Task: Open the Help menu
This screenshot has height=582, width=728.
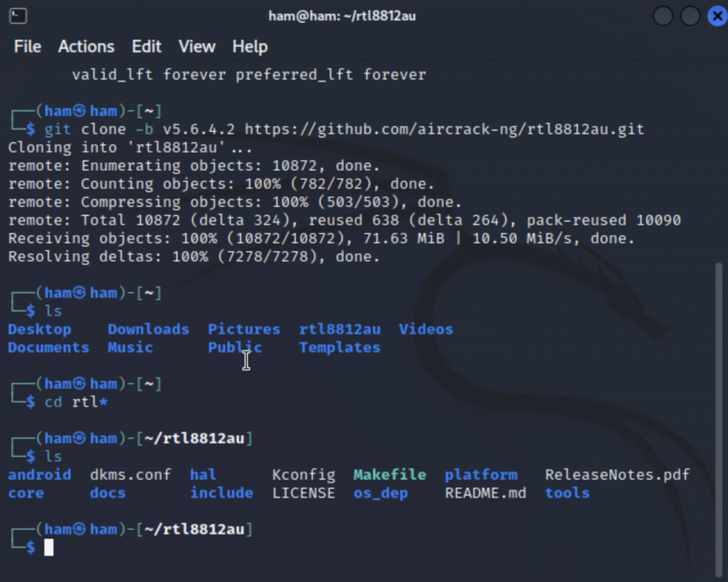Action: click(x=250, y=46)
